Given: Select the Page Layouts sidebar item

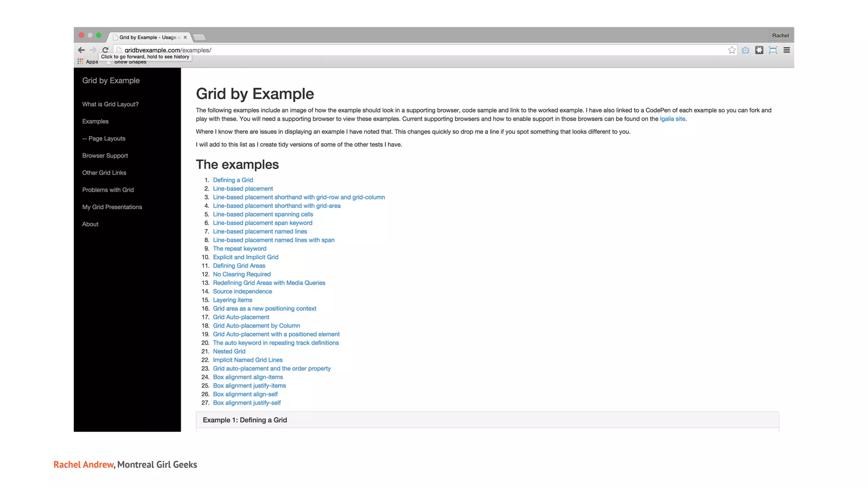Looking at the screenshot, I should pyautogui.click(x=104, y=139).
